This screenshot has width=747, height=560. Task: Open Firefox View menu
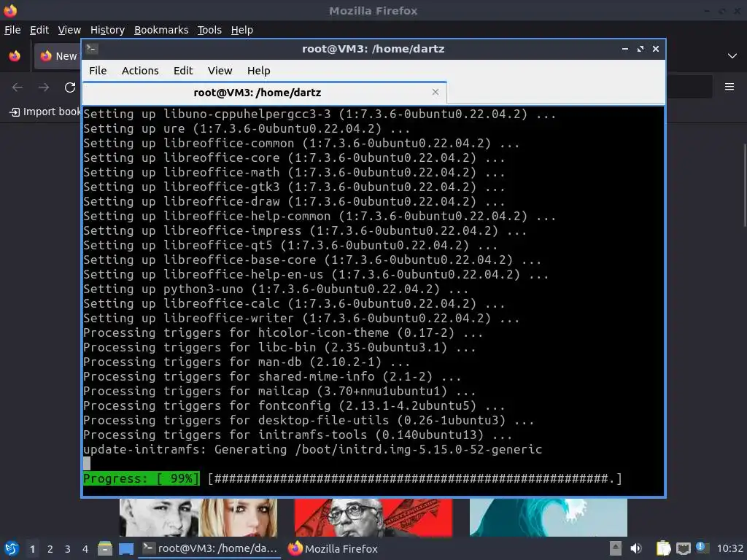coord(69,30)
